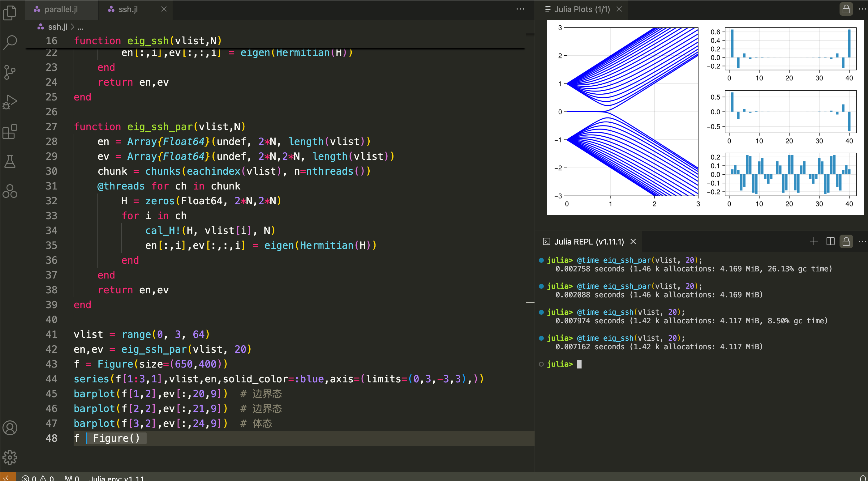The width and height of the screenshot is (868, 481).
Task: Open more actions for Julia REPL panel
Action: pyautogui.click(x=862, y=241)
